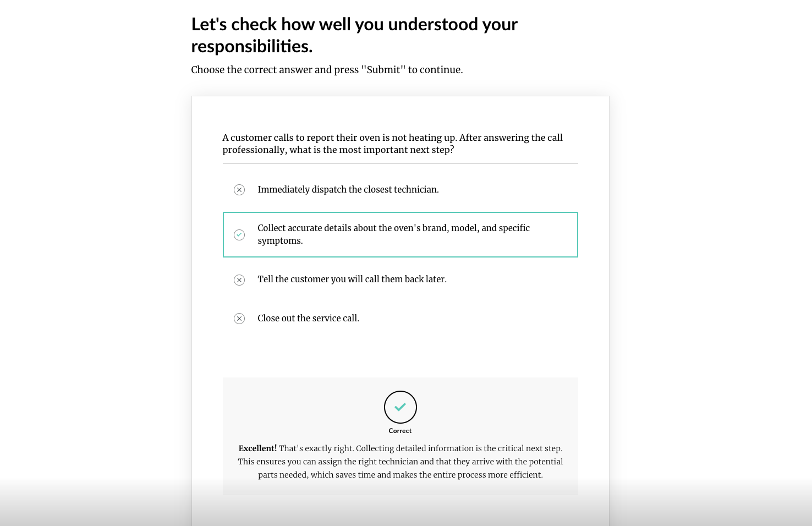
Task: Click the selected answer's green circle indicator
Action: [x=239, y=234]
